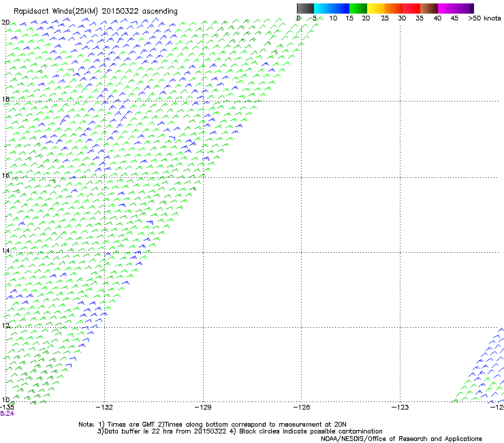This screenshot has height=443, width=504.
Task: Click the longitude label '-123' on the bottom axis
Action: 400,408
